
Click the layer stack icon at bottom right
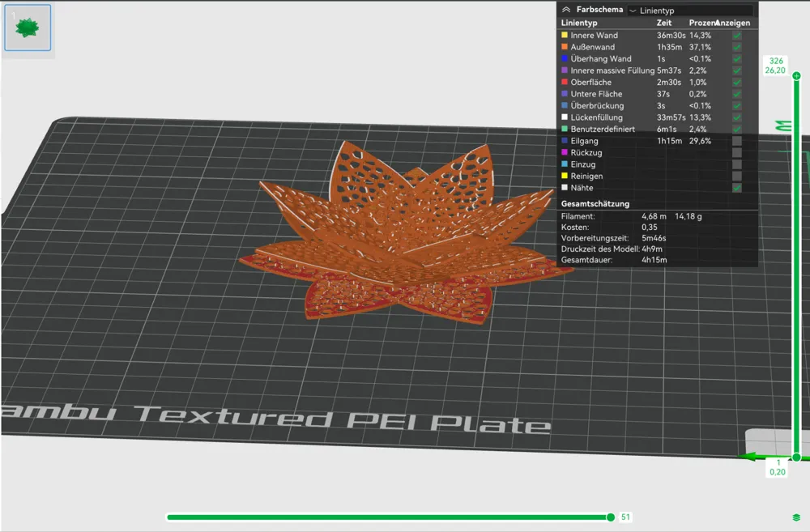pyautogui.click(x=796, y=517)
